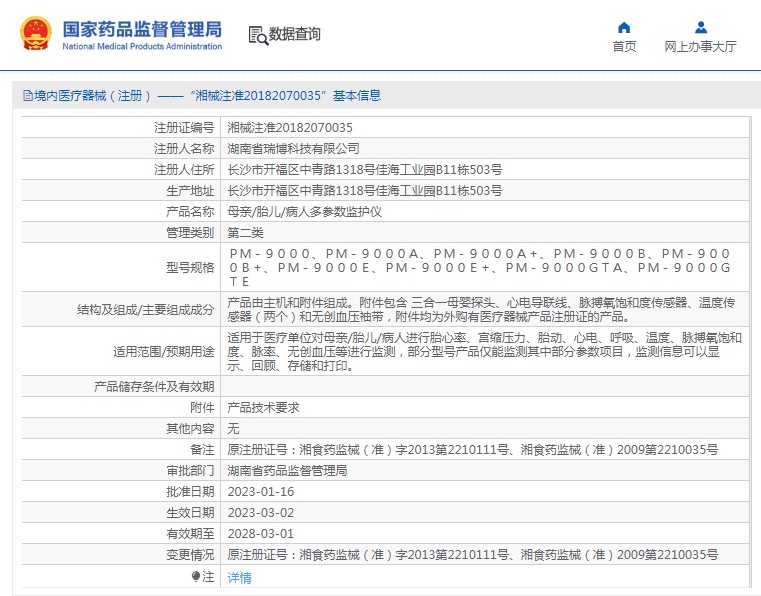Click the national emblem logo

tap(35, 33)
